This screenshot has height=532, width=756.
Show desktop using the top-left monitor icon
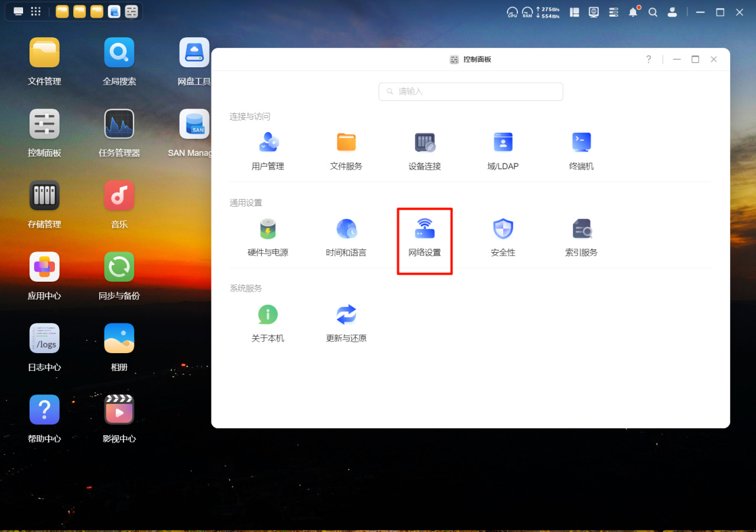(18, 11)
